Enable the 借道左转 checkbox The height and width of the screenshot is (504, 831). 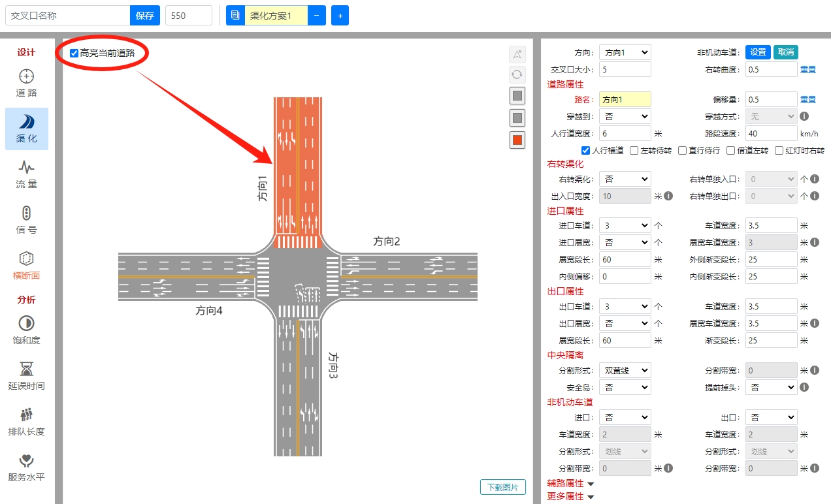coord(730,150)
